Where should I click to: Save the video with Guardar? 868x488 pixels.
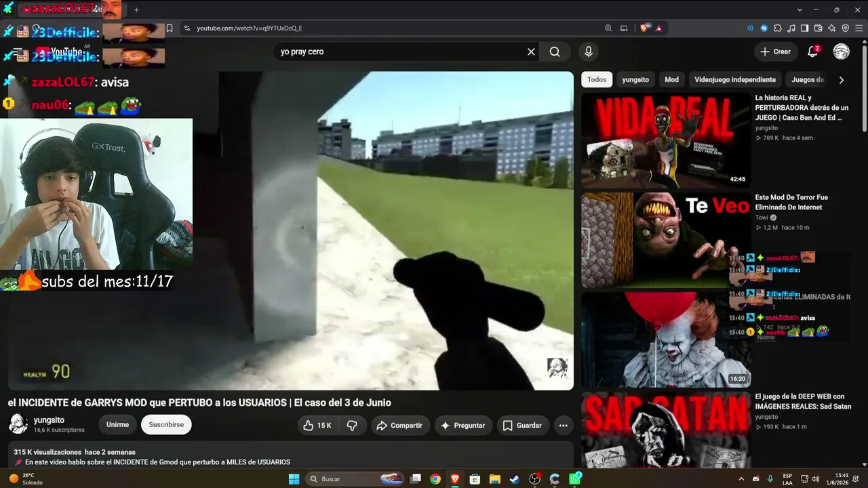522,425
